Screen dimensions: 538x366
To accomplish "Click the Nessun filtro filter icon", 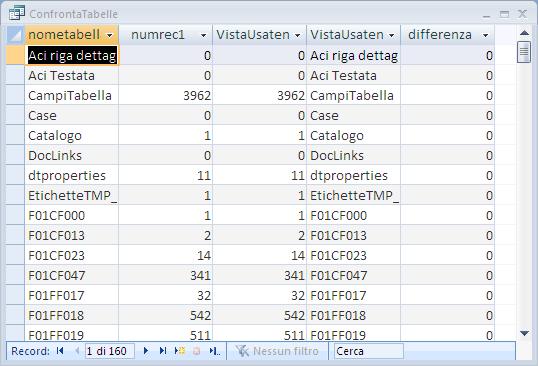I will point(242,351).
